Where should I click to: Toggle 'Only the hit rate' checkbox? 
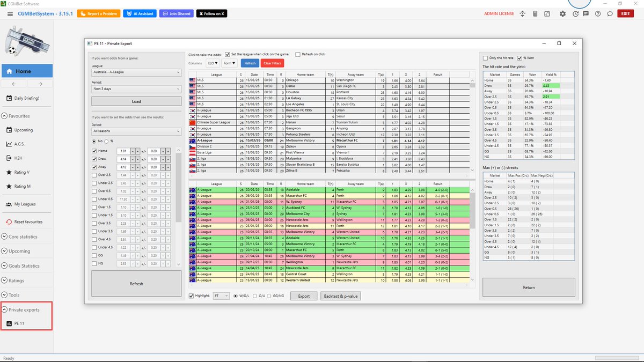click(486, 58)
